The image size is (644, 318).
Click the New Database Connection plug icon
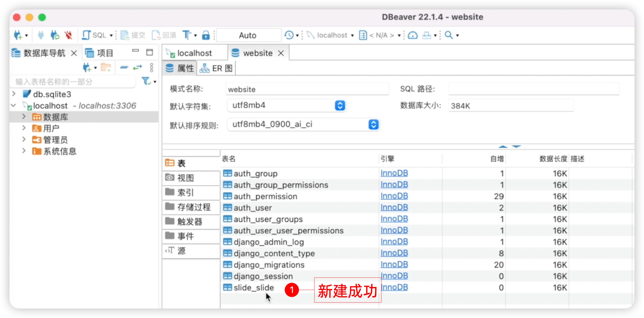(18, 35)
